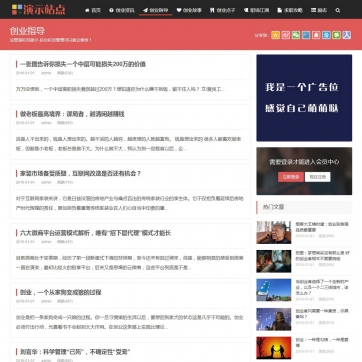Screen dimensions: 362x362
Task: Click the search magnifier icon in navbar
Action: (338, 10)
